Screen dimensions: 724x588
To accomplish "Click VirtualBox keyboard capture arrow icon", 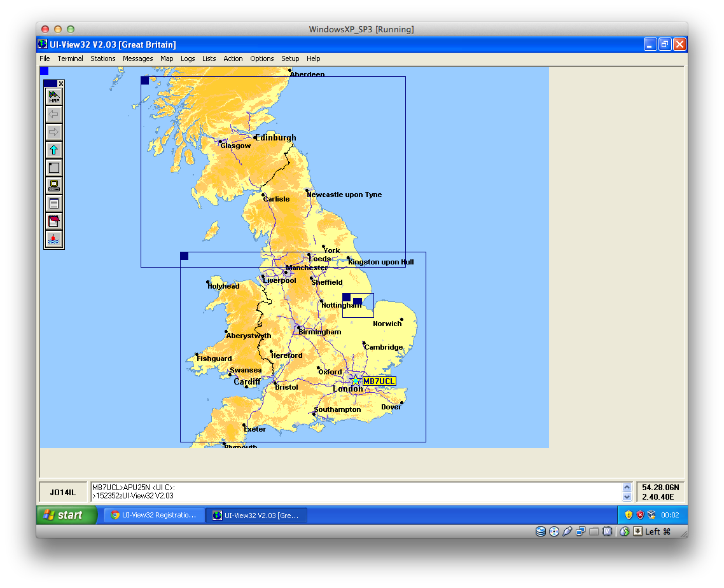I will pos(637,531).
